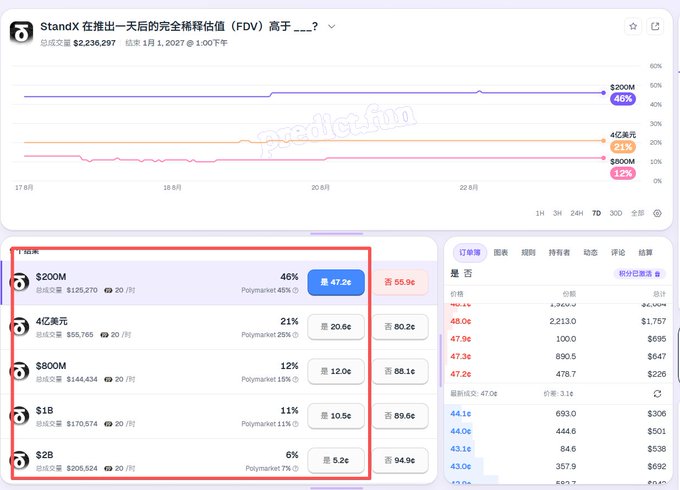Click the $1B outcome logo icon
680x490 pixels.
point(20,416)
